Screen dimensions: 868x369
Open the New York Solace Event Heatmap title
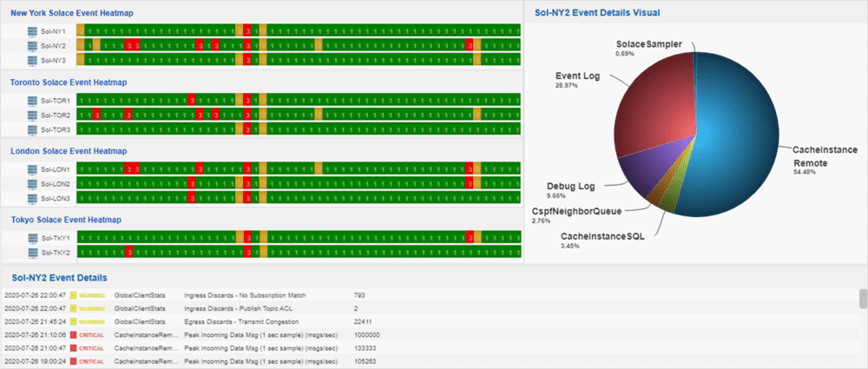(x=72, y=13)
